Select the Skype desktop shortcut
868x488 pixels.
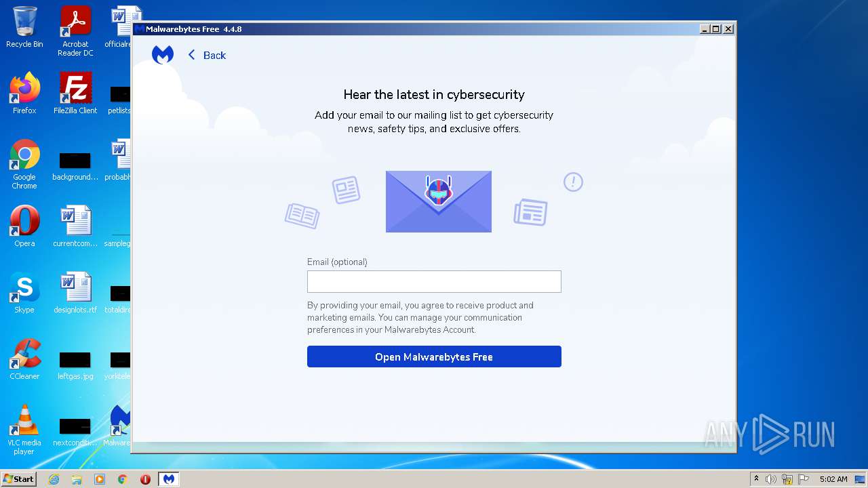pos(24,293)
